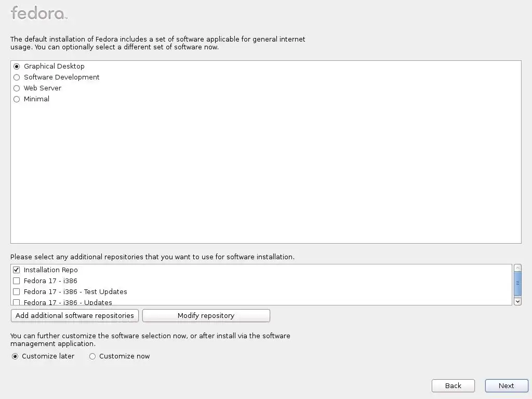The image size is (532, 399).
Task: Tick the Fedora 17 - i386 - Test Updates checkbox
Action: point(16,292)
